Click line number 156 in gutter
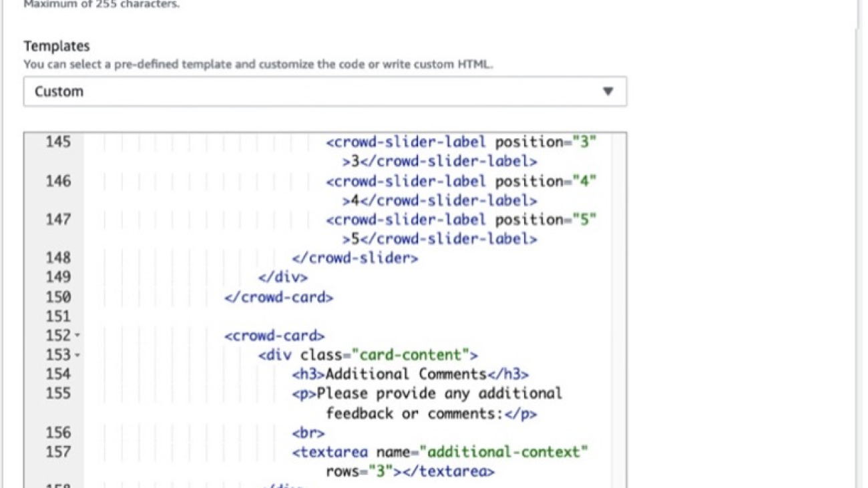This screenshot has height=488, width=868. 58,433
